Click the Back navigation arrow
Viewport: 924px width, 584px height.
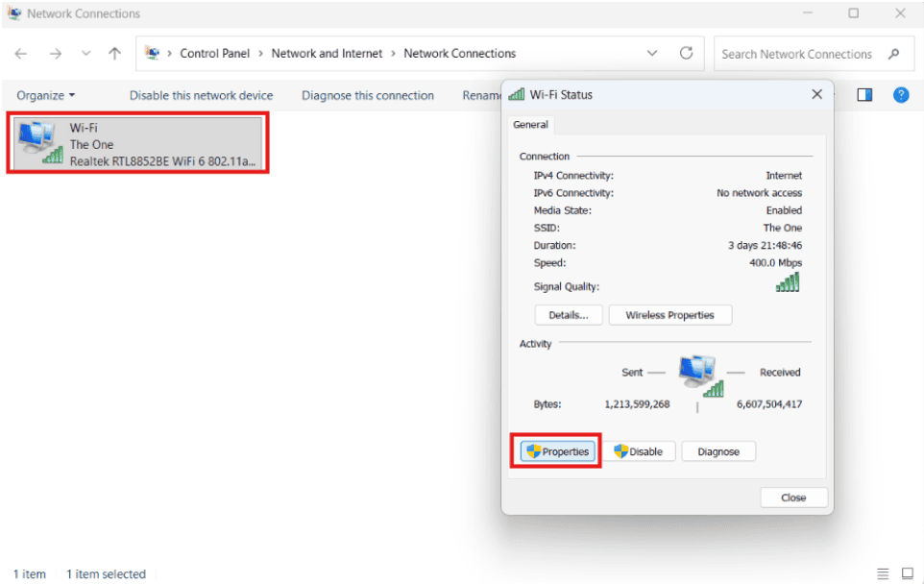[20, 54]
